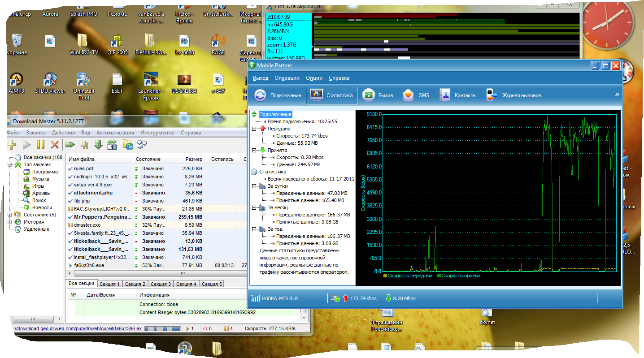Screen dimensions: 644x358
Task: Open the Инструменты menu
Action: 157,133
